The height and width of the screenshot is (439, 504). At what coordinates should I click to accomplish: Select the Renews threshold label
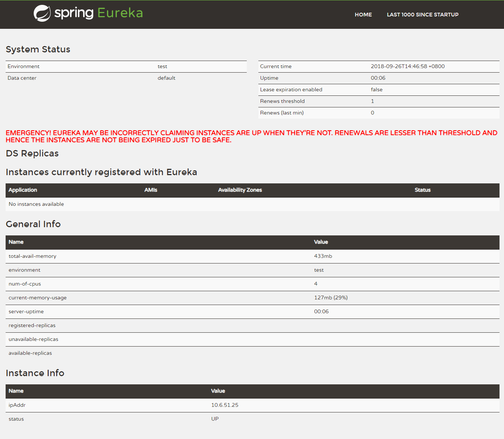[282, 101]
